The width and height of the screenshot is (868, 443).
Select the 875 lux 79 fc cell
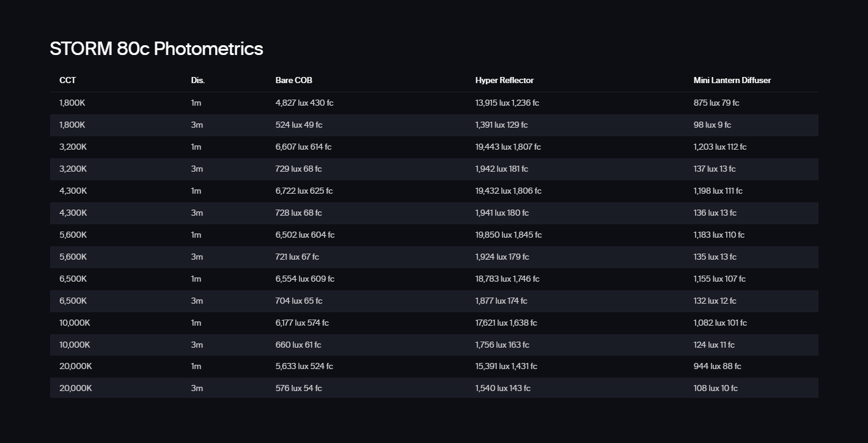click(716, 103)
